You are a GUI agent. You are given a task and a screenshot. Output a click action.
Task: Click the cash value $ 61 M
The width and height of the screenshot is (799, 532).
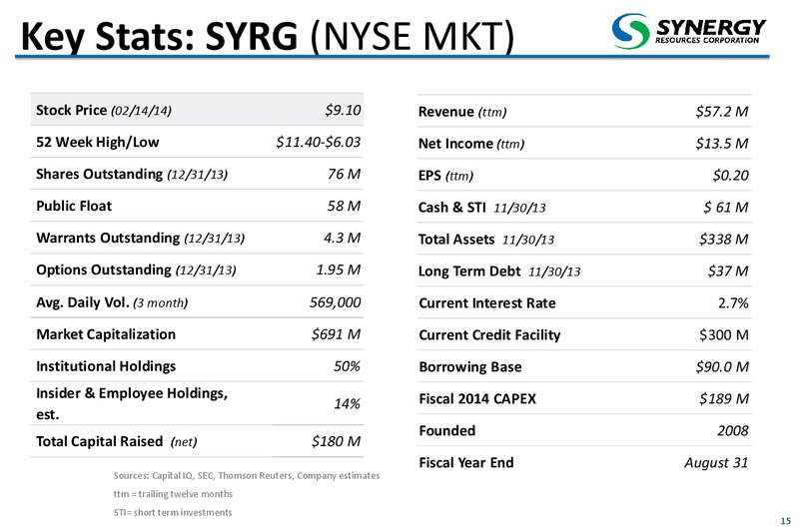click(726, 208)
